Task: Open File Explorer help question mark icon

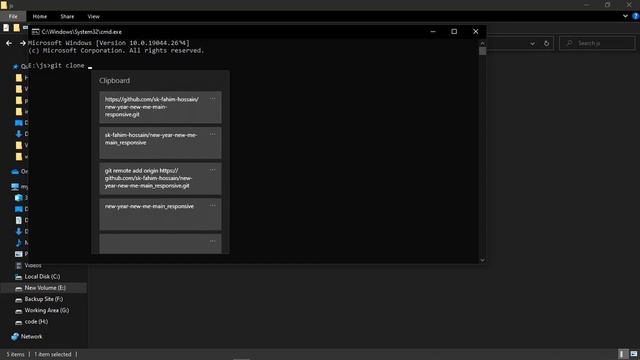Action: [x=636, y=16]
